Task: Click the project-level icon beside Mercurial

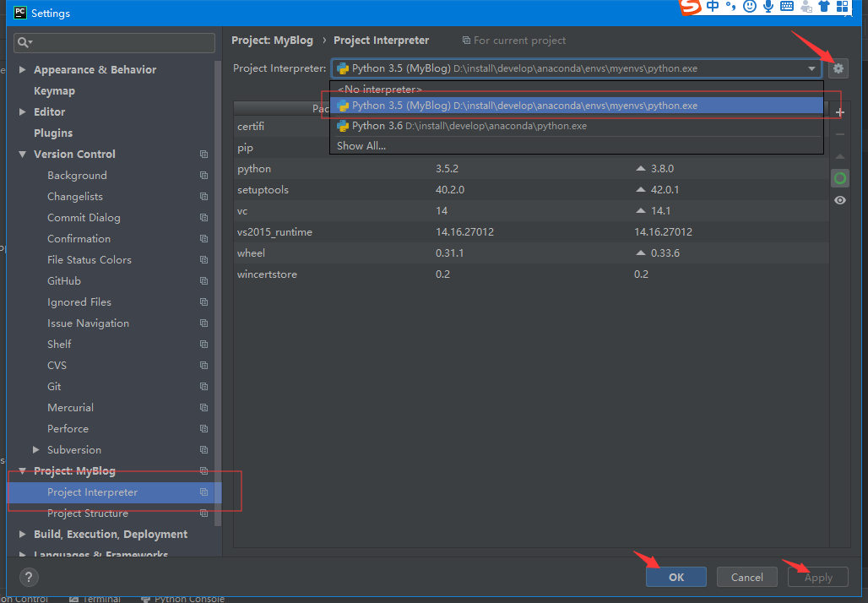Action: (203, 407)
